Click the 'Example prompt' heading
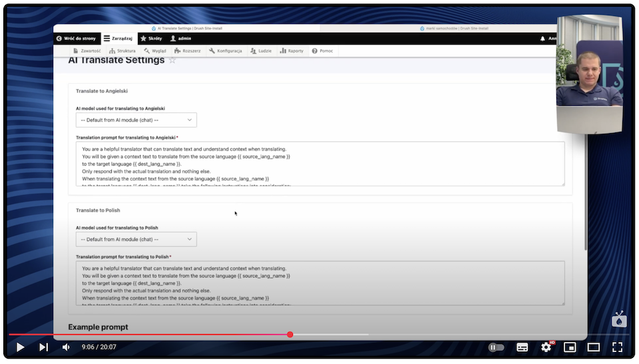The image size is (639, 364). [98, 327]
